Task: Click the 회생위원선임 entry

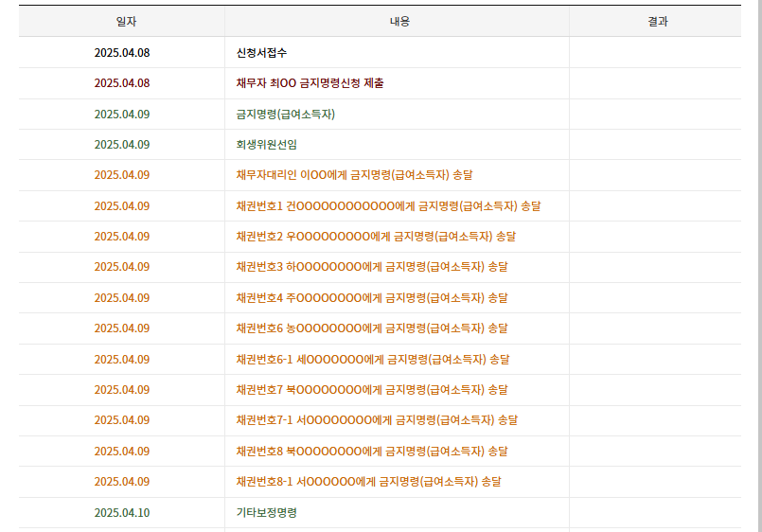Action: click(x=266, y=145)
